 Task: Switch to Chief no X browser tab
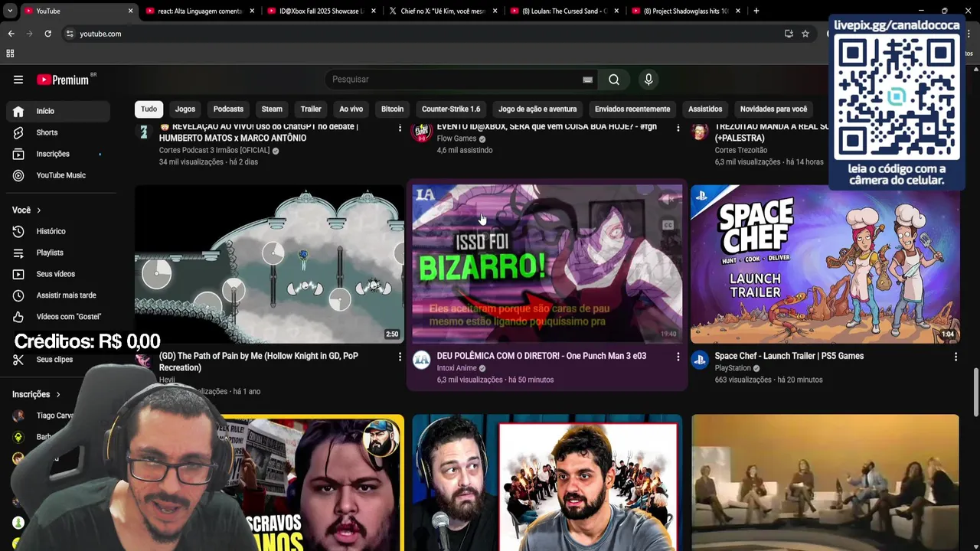443,11
